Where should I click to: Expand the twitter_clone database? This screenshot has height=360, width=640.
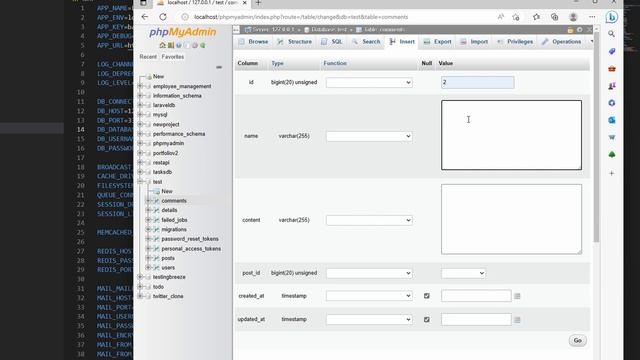[140, 296]
